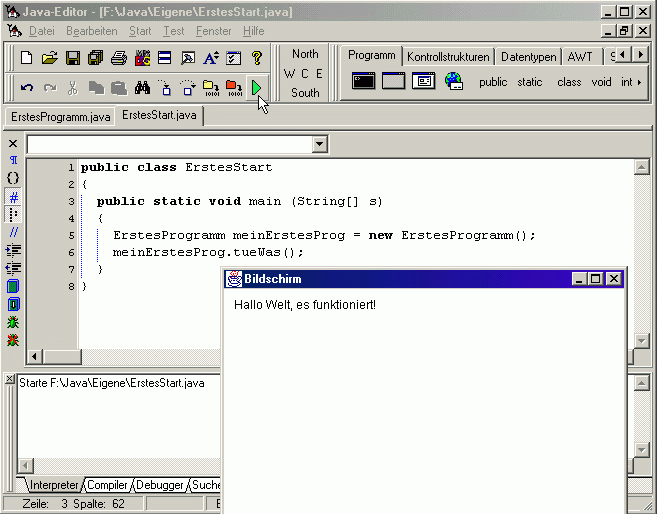
Task: Insert the 'public' keyword button
Action: coord(493,82)
